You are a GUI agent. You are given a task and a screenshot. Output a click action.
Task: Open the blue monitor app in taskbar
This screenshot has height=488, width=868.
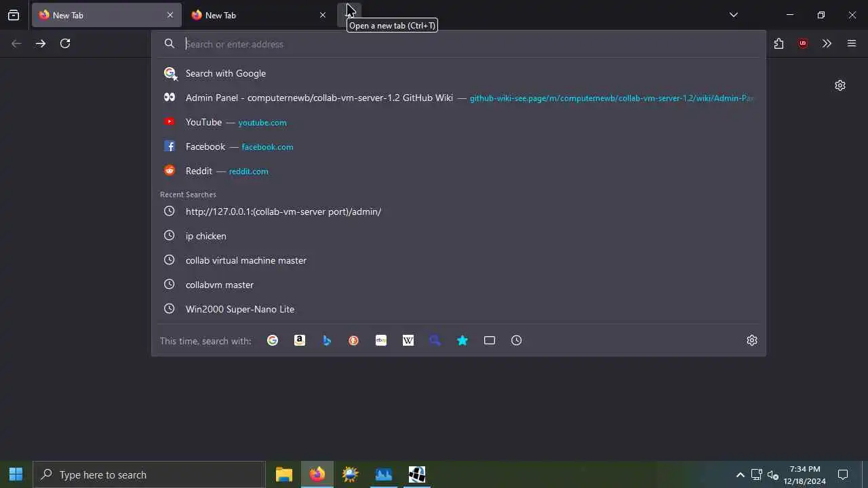384,474
